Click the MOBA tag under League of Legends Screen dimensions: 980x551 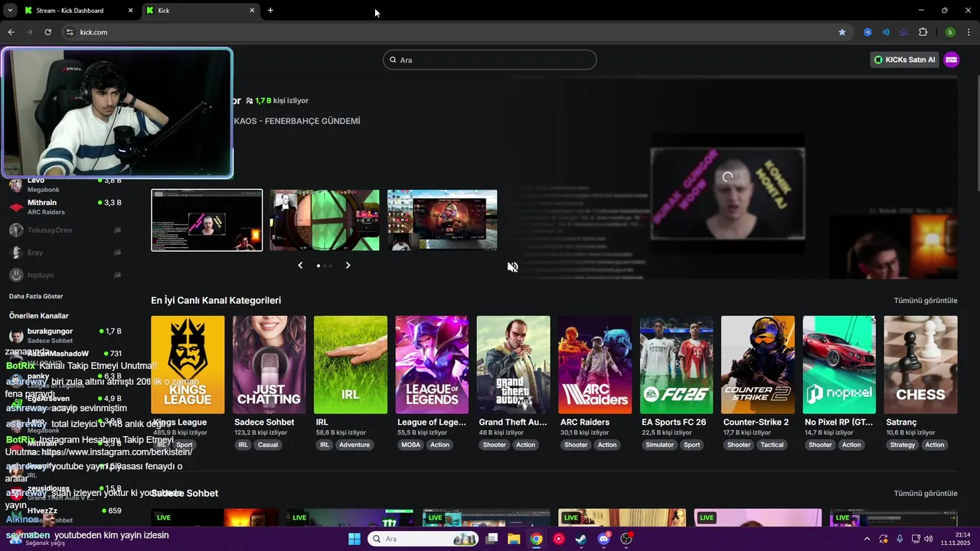(x=410, y=445)
